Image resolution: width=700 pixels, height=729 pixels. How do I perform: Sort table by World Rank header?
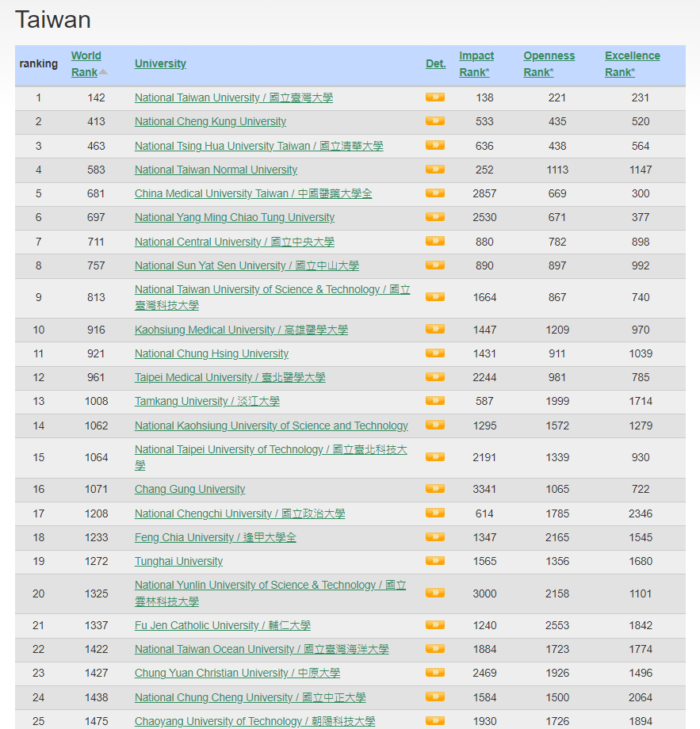click(x=86, y=63)
